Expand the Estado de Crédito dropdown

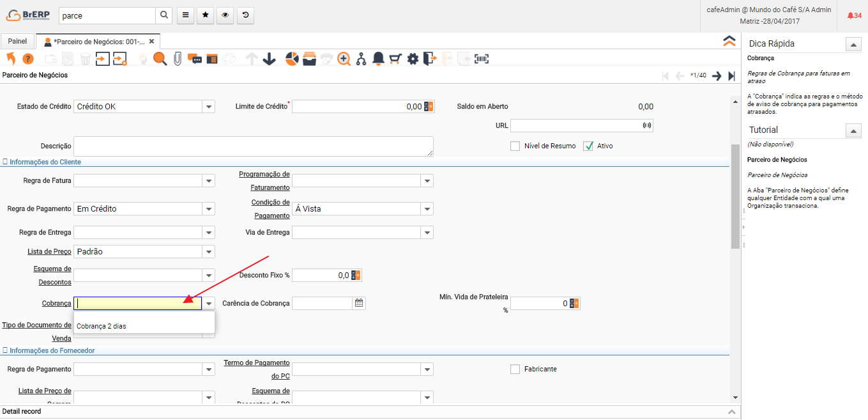(x=209, y=107)
